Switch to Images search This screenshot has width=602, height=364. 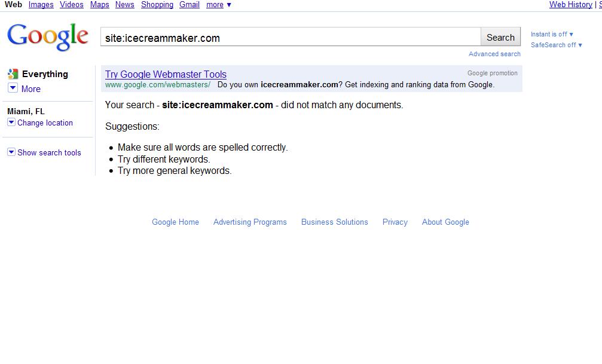[41, 5]
